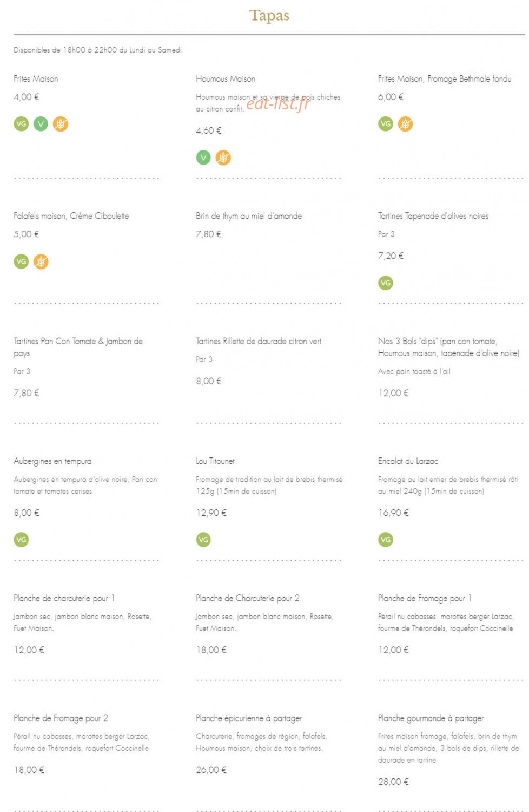
Task: Click the wheat icon under Falafels maison
Action: point(41,261)
